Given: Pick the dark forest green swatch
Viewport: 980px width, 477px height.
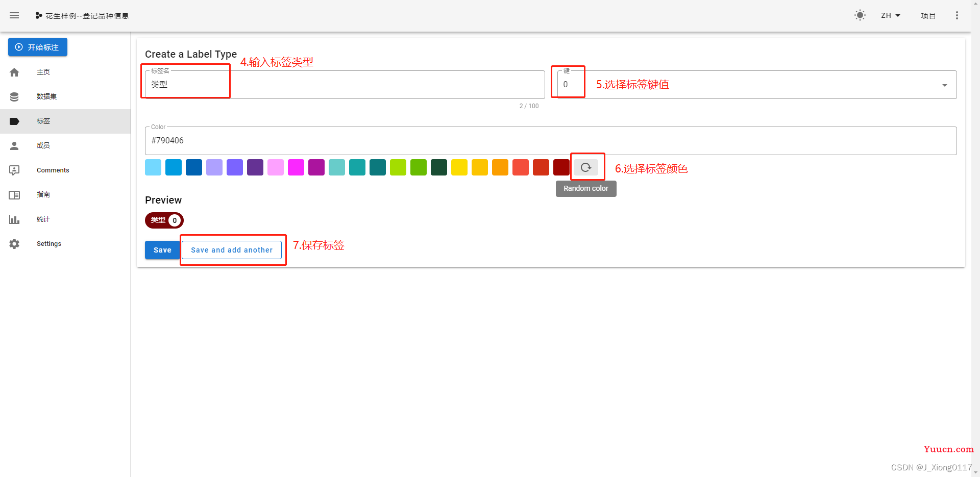Looking at the screenshot, I should pyautogui.click(x=439, y=167).
